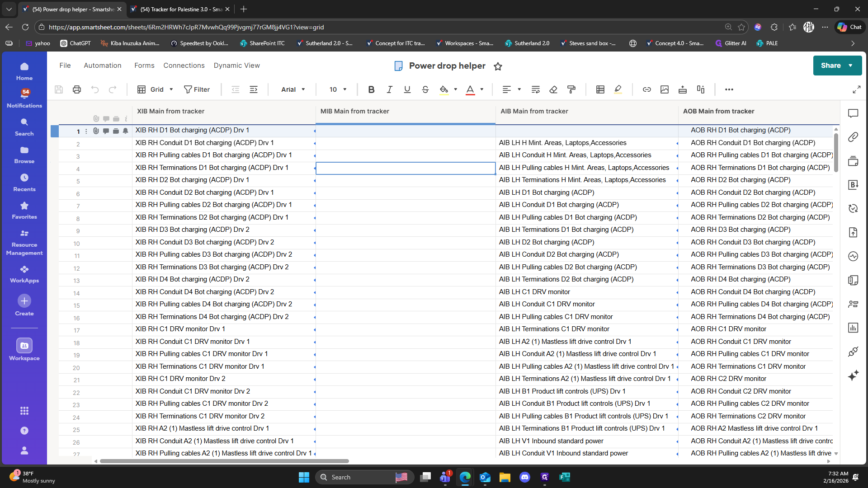The image size is (868, 488).
Task: Select empty MIB Main cell in row 4
Action: tap(405, 168)
